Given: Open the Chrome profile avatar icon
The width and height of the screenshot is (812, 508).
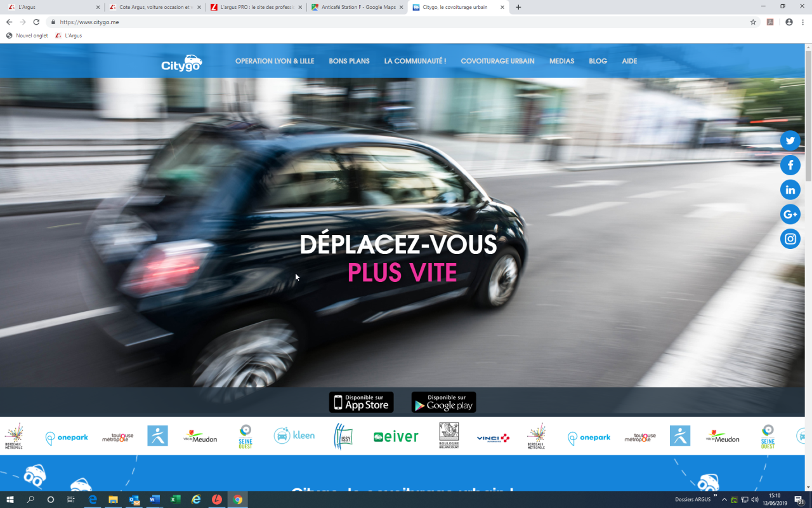Looking at the screenshot, I should 789,22.
